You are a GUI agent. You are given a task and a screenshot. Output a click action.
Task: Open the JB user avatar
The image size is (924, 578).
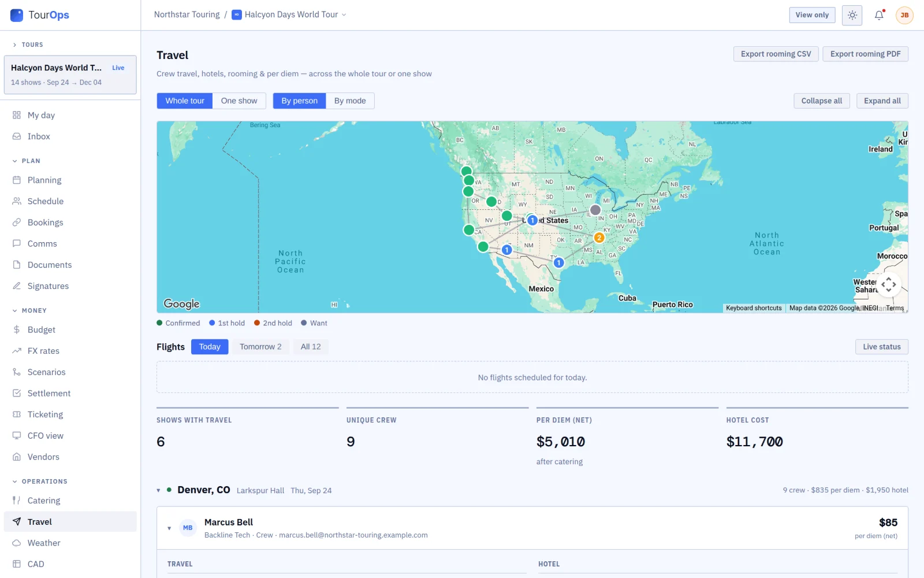click(x=904, y=15)
